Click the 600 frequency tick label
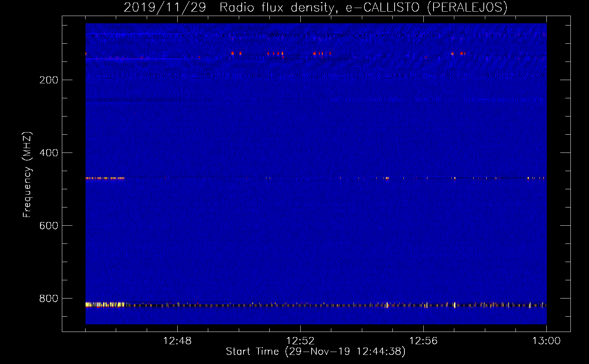Image resolution: width=589 pixels, height=364 pixels. (49, 226)
